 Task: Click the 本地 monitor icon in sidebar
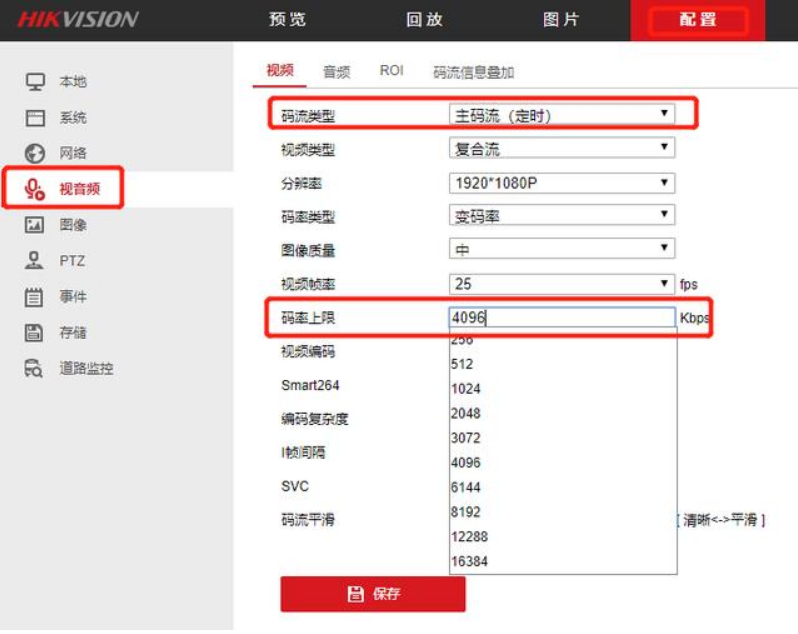pos(35,82)
